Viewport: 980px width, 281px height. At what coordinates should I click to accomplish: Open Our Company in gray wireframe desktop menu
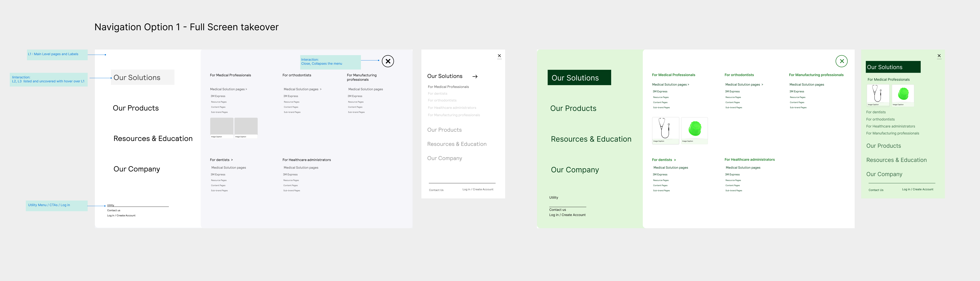click(137, 169)
